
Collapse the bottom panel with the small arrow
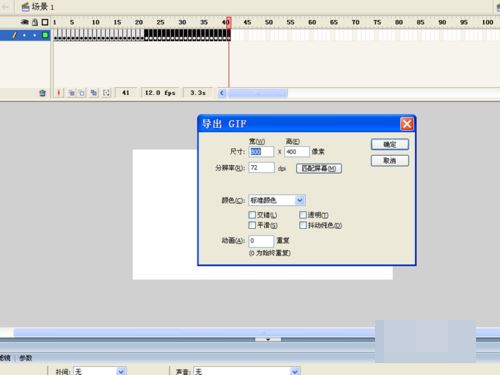(x=268, y=339)
